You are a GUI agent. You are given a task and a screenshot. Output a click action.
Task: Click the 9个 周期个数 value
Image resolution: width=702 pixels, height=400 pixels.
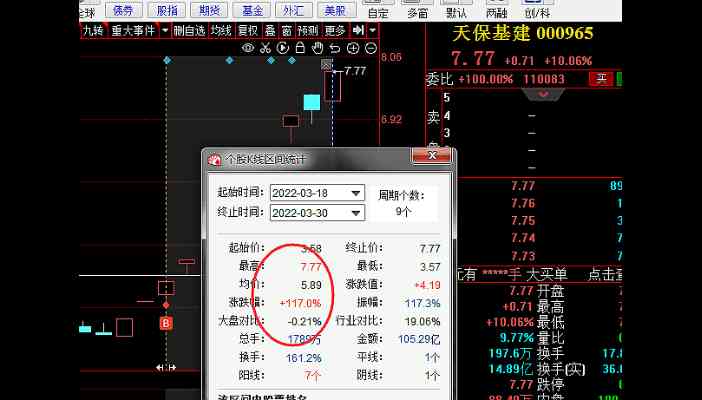403,211
